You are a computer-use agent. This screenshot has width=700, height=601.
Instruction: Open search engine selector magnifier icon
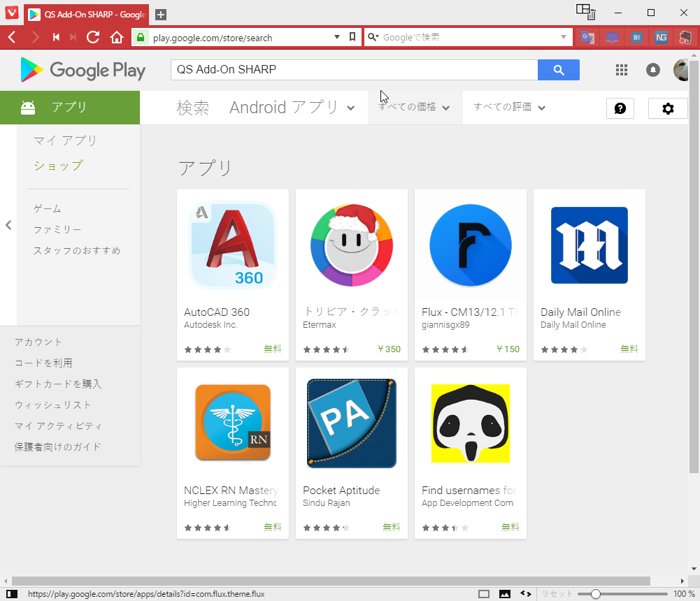point(373,37)
